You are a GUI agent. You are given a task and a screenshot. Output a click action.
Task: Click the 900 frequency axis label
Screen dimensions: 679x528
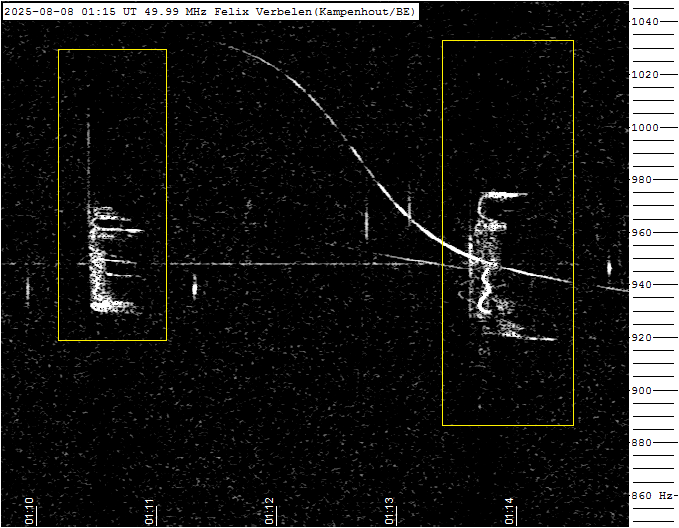[642, 390]
